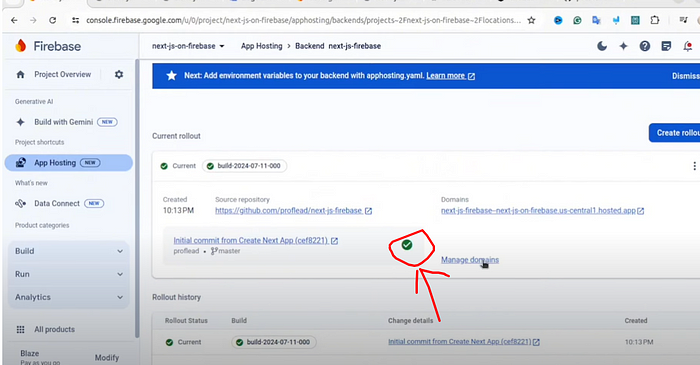Image resolution: width=700 pixels, height=365 pixels.
Task: Click the Manage domains link
Action: click(x=470, y=260)
